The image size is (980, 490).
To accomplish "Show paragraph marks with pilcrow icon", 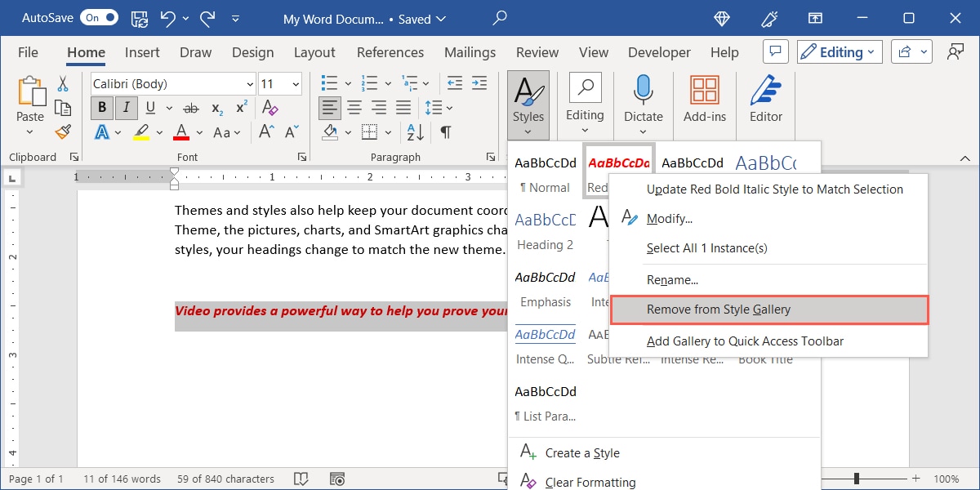I will pos(445,131).
